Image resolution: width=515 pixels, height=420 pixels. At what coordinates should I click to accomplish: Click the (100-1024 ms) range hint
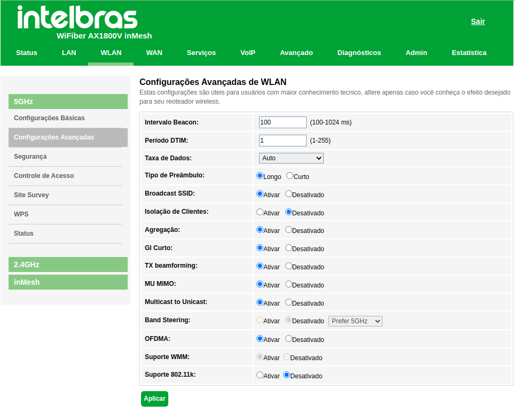tap(331, 122)
